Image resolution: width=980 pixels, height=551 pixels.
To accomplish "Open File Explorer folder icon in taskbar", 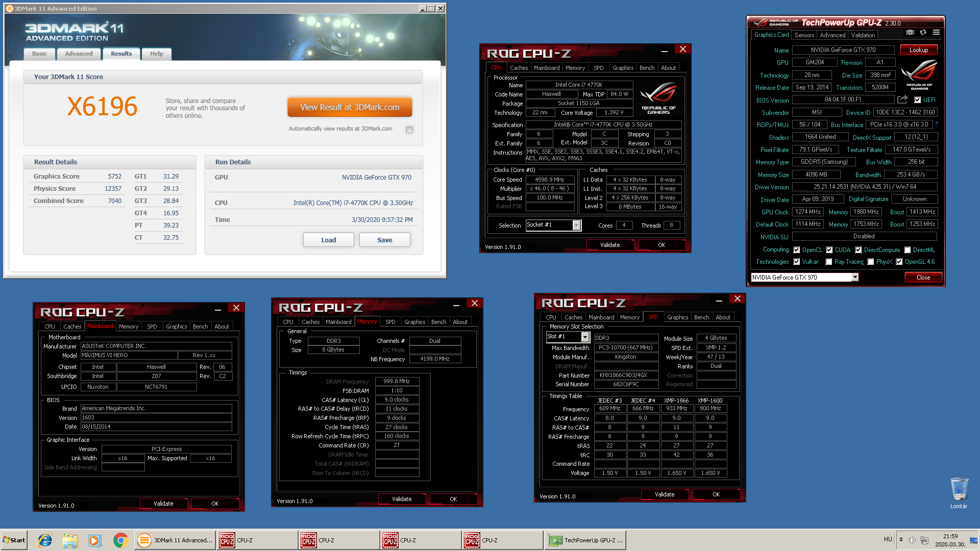I will 70,540.
